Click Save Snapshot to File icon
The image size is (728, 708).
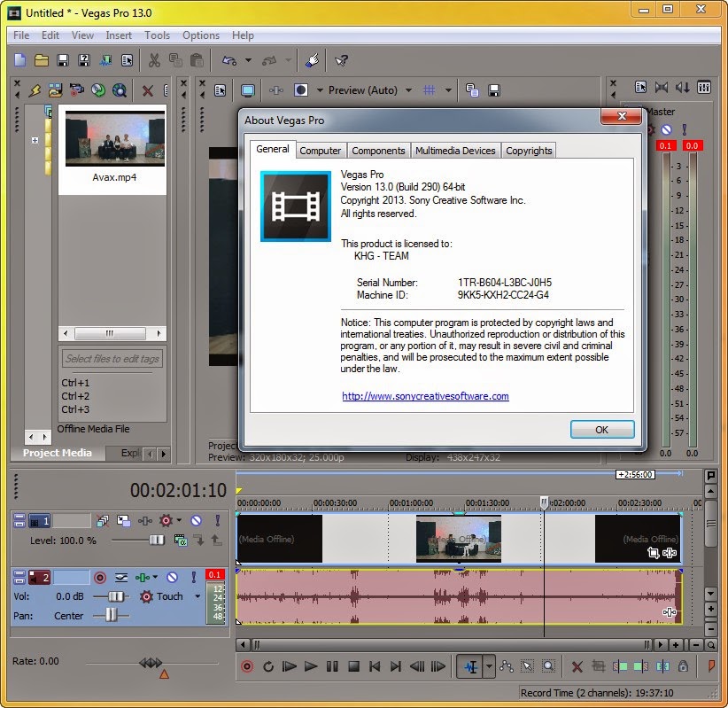tap(494, 90)
